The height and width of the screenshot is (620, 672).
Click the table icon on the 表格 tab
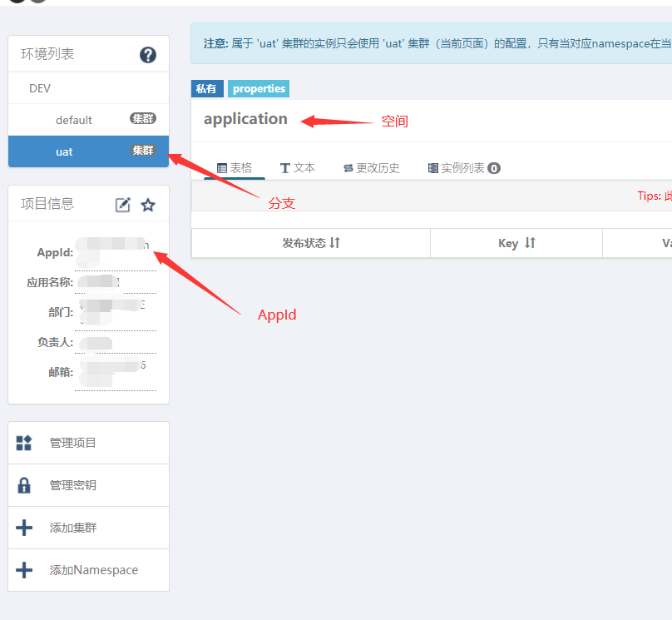222,167
